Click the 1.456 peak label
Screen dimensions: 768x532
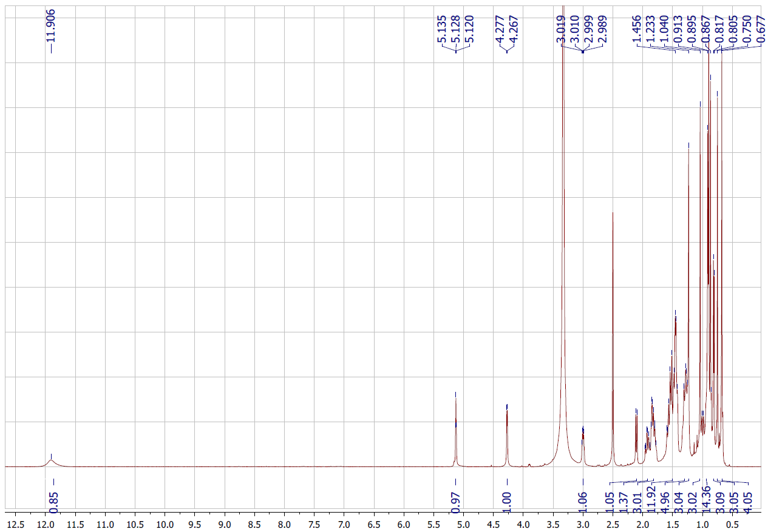point(637,27)
